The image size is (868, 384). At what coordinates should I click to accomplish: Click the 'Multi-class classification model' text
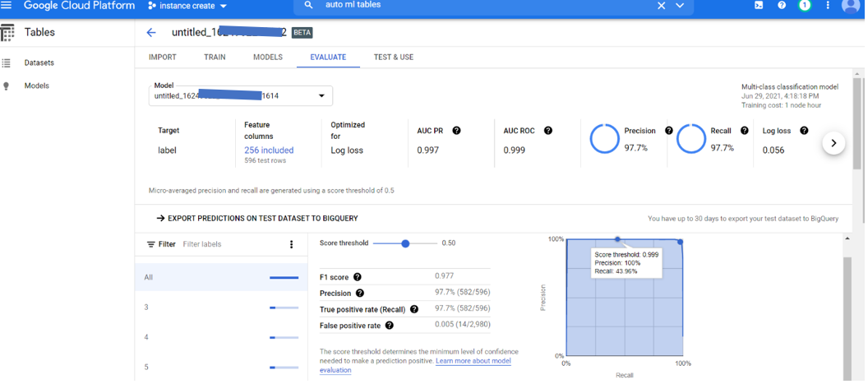790,87
